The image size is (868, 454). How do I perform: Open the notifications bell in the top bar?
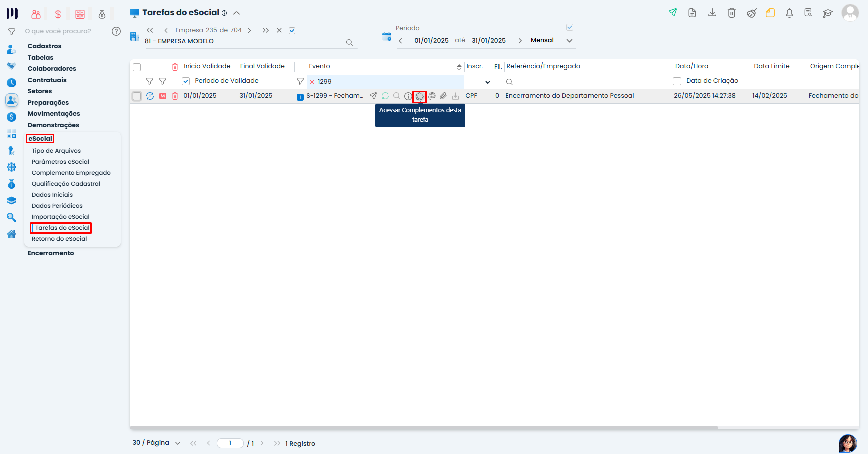tap(789, 13)
